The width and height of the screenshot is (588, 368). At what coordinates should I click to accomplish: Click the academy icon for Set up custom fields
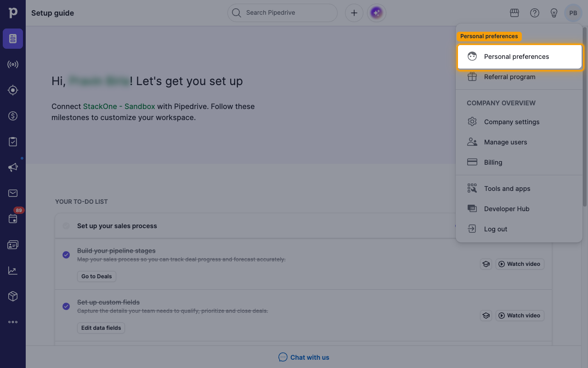coord(486,316)
